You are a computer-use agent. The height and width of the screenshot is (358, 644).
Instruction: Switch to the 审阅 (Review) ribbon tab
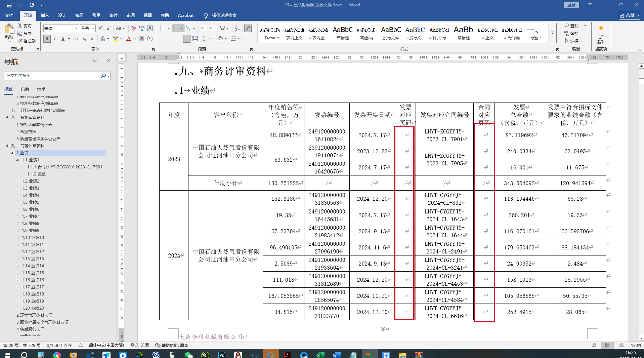point(131,15)
